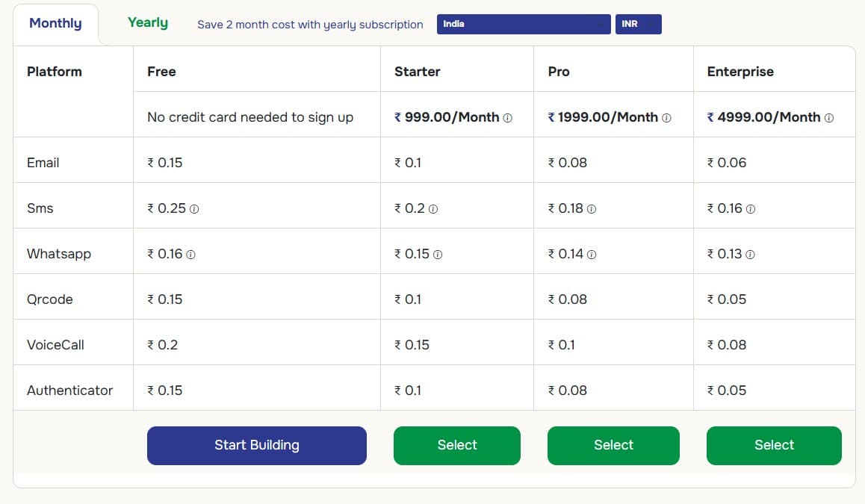Click the Start Building button
Image resolution: width=865 pixels, height=504 pixels.
[x=256, y=444]
